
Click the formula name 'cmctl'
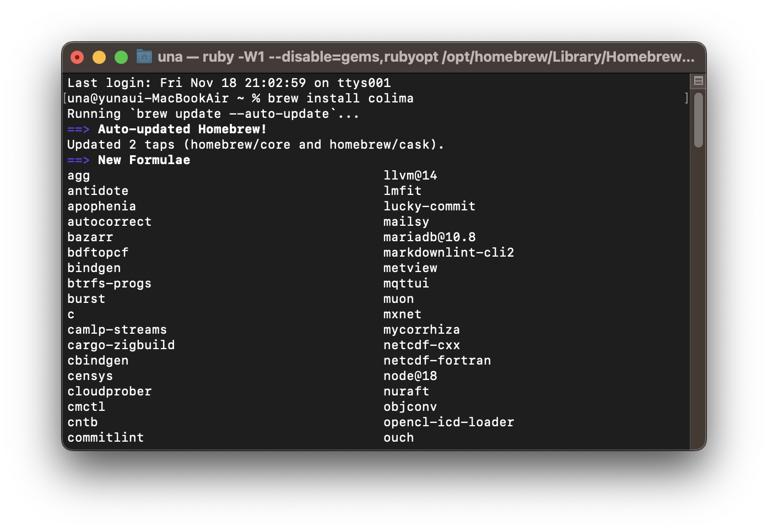86,407
